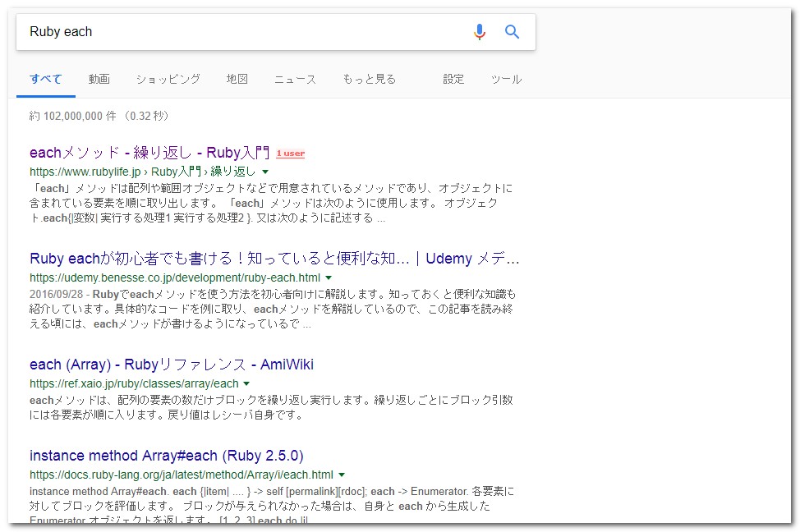The height and width of the screenshot is (532, 800).
Task: Click the ref.xaio.jp green URL text
Action: coord(134,383)
